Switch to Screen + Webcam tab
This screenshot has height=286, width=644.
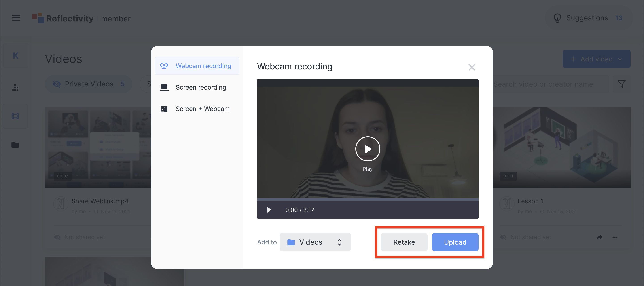(x=197, y=109)
